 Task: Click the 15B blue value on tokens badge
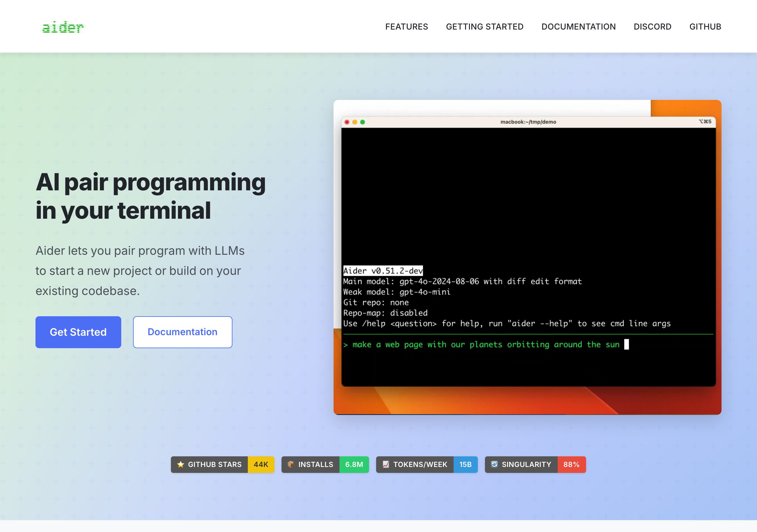pos(465,464)
